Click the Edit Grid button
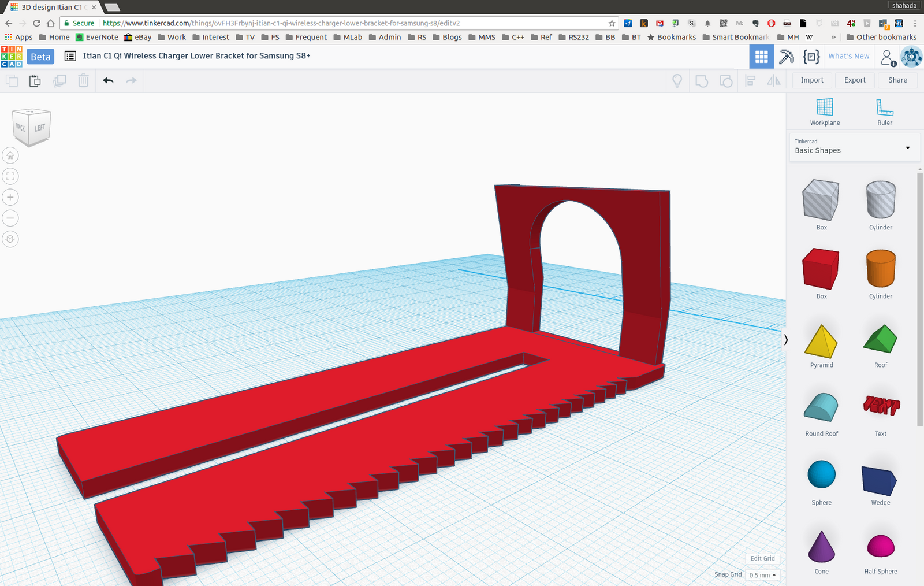Image resolution: width=924 pixels, height=586 pixels. (762, 558)
